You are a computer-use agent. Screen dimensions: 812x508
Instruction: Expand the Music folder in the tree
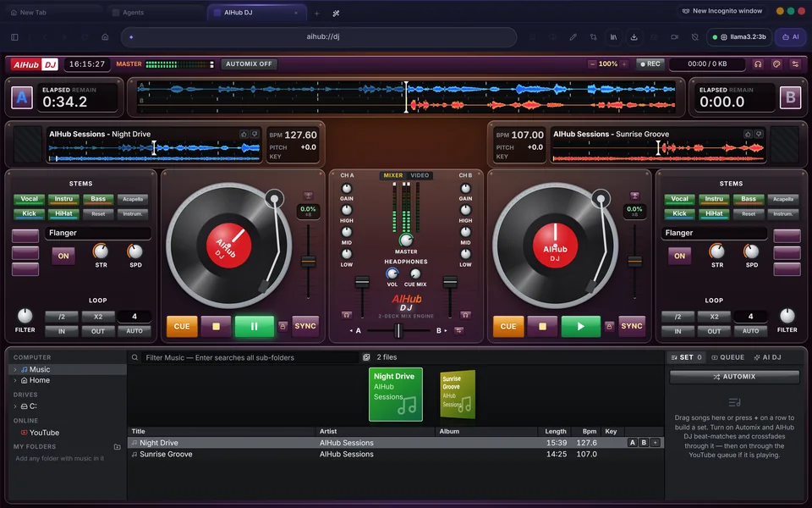15,370
